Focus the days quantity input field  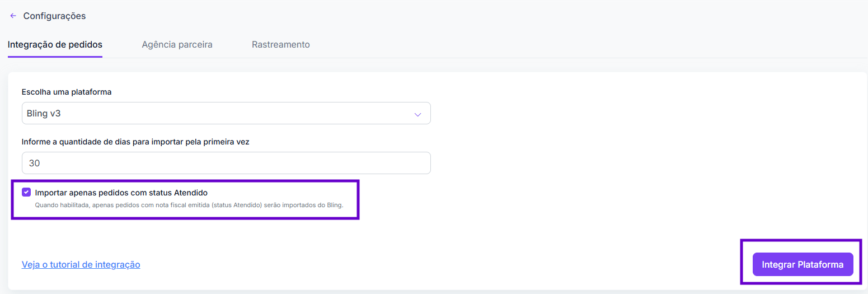point(226,163)
